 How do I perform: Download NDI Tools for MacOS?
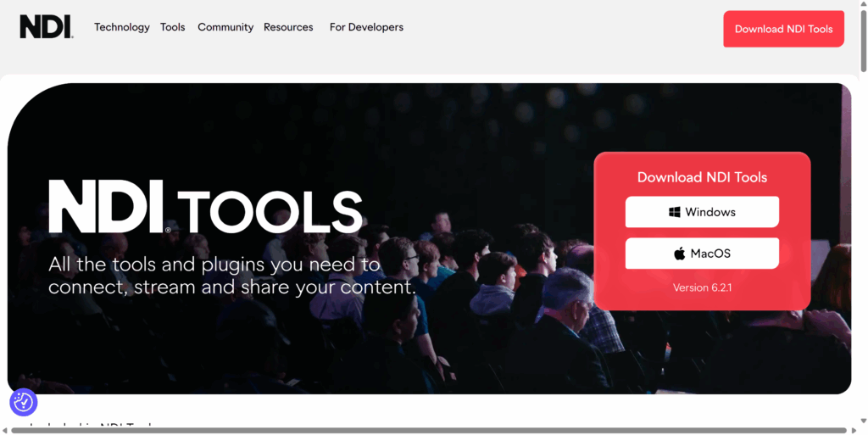(702, 254)
